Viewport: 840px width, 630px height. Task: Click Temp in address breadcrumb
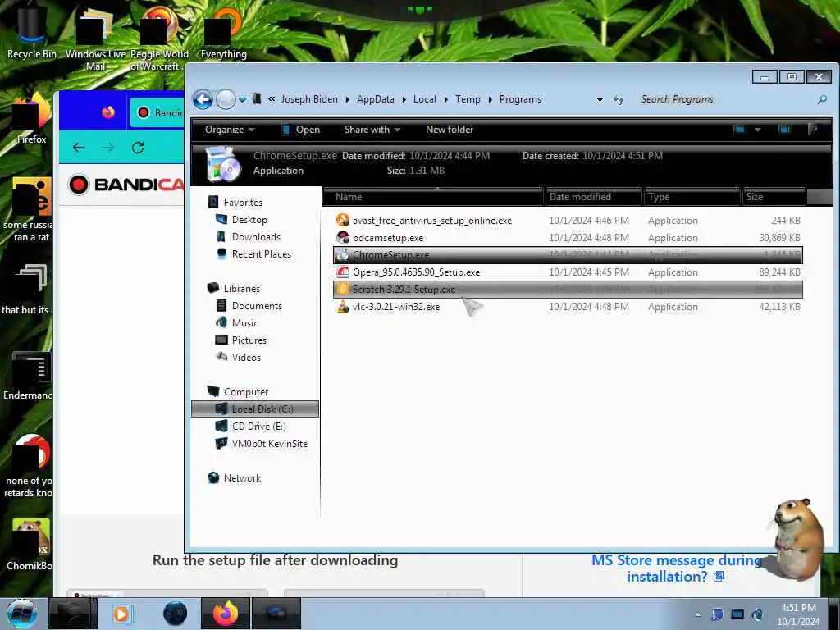click(468, 99)
